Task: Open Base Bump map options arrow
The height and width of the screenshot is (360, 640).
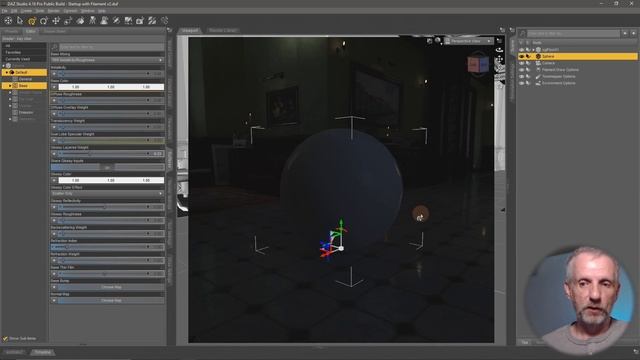Action: tap(54, 287)
